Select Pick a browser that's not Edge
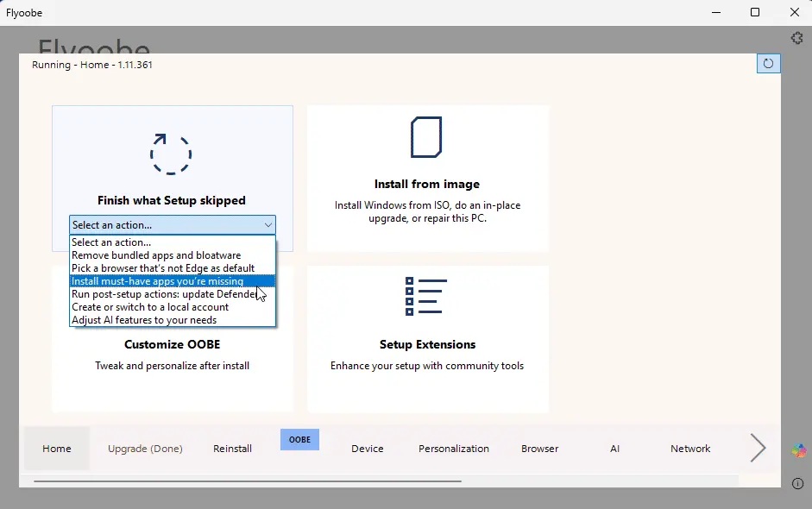The image size is (812, 509). point(173,268)
